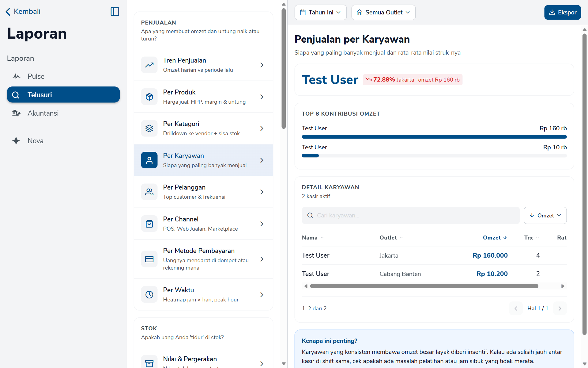Click the Per Produk box icon
588x368 pixels.
(x=149, y=97)
